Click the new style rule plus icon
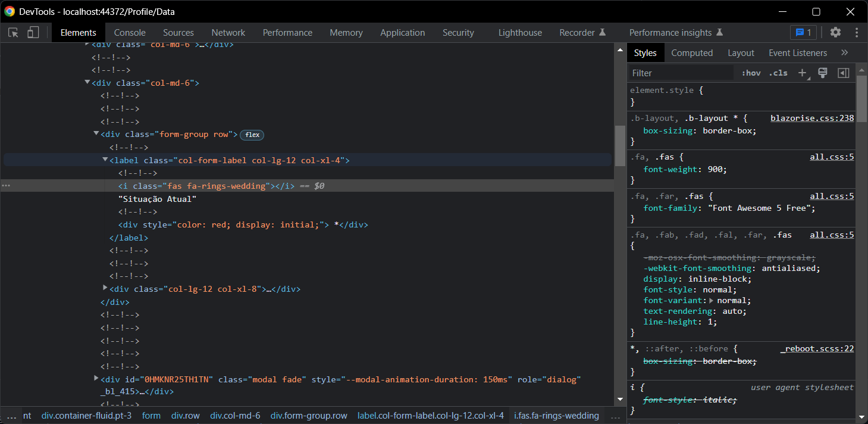Viewport: 868px width, 424px height. (802, 73)
